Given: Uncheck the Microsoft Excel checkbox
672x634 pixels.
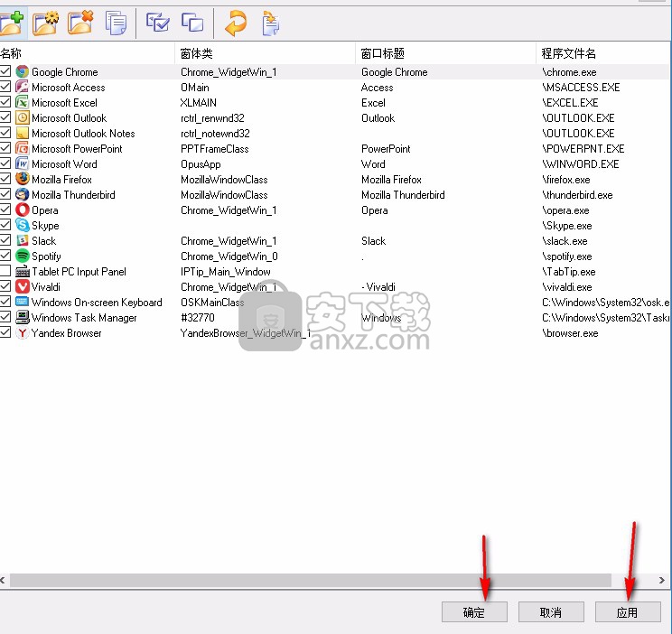Looking at the screenshot, I should click(x=5, y=101).
